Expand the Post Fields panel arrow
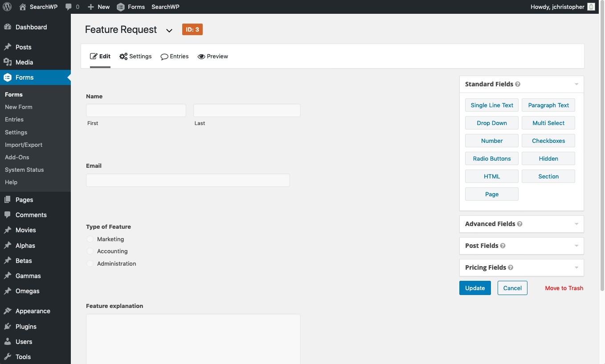Viewport: 605px width, 364px height. (576, 246)
